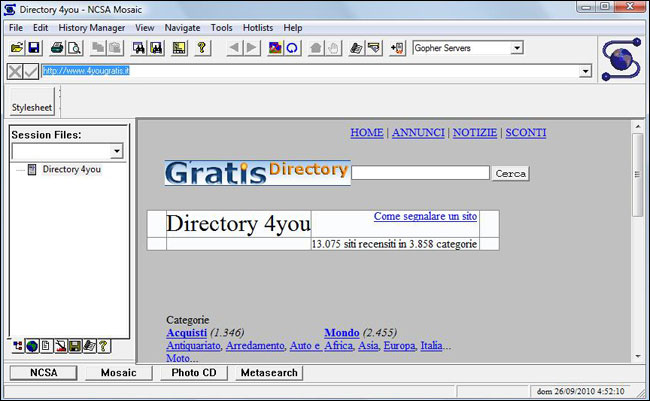The image size is (650, 401).
Task: Click the Open file folder icon
Action: coord(17,48)
